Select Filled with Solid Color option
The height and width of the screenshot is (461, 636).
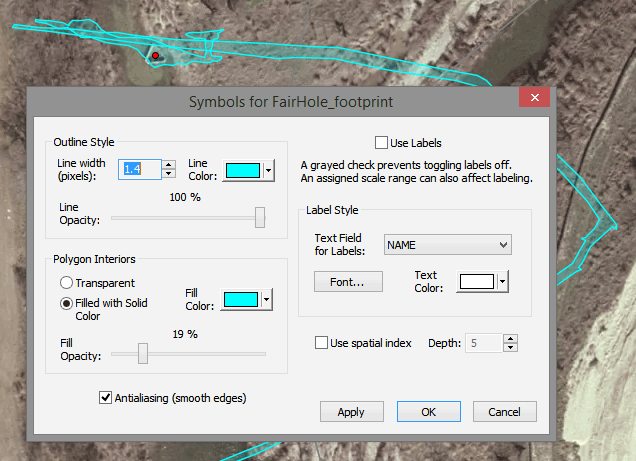point(67,303)
